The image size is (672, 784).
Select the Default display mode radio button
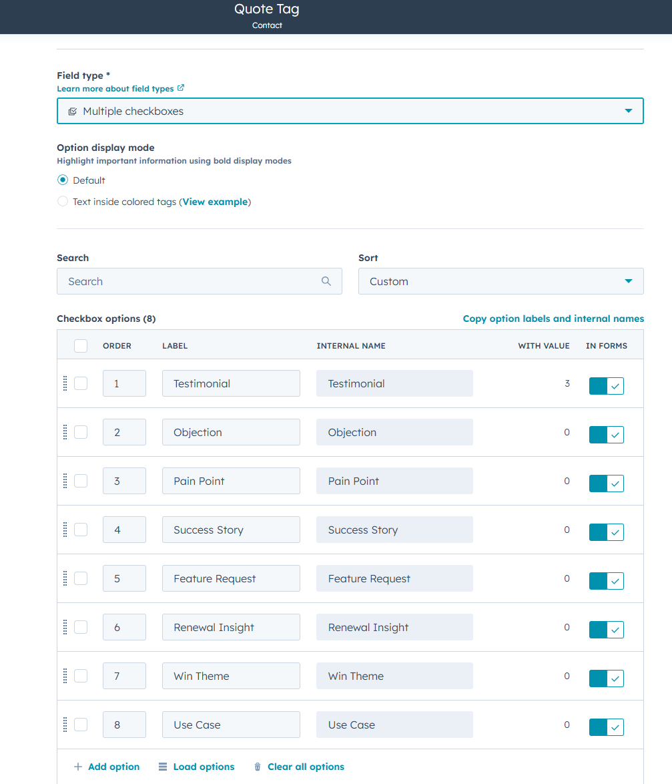point(63,180)
